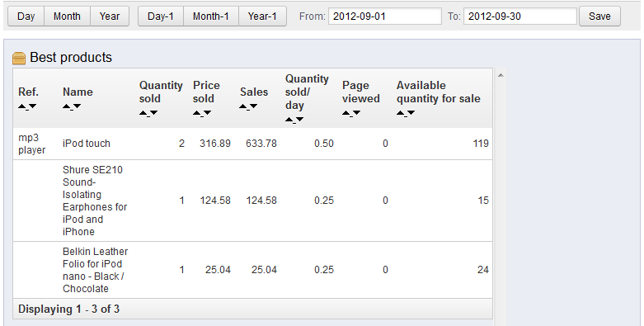
Task: Click the Displaying 1 - 3 of 3 text
Action: 68,309
